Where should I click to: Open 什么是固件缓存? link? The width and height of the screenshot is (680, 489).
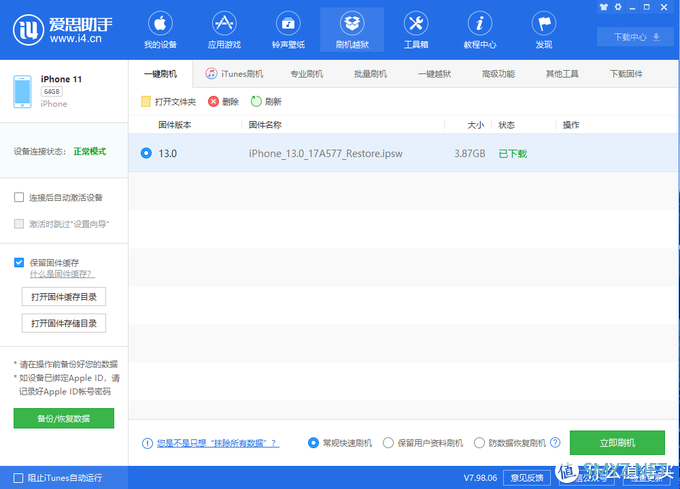click(62, 274)
